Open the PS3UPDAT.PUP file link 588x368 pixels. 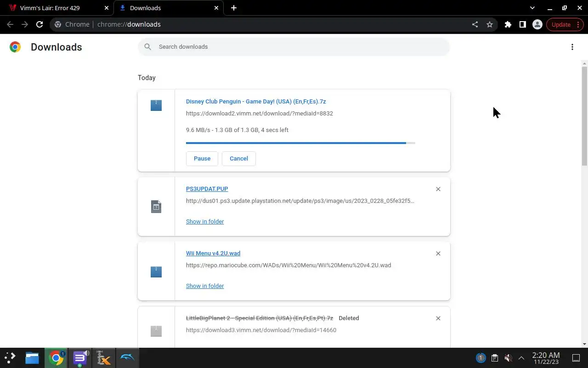tap(207, 189)
